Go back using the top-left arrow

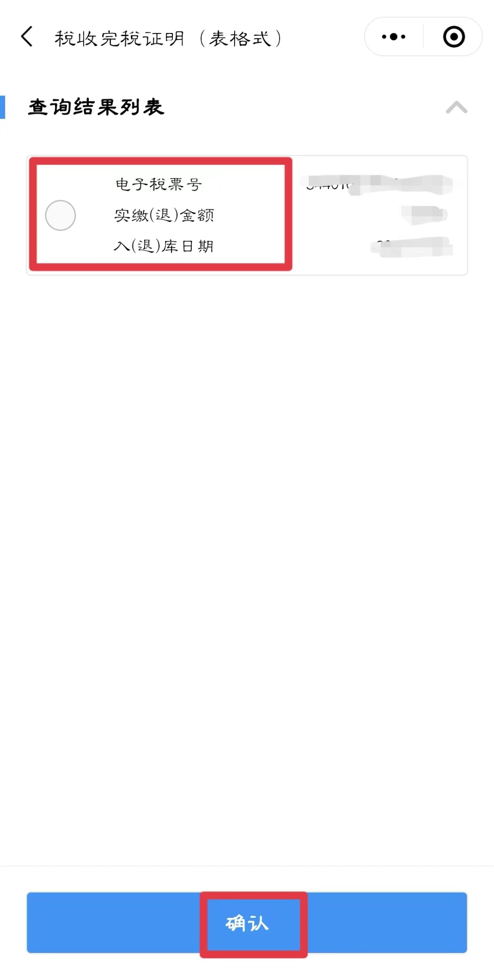tap(27, 37)
